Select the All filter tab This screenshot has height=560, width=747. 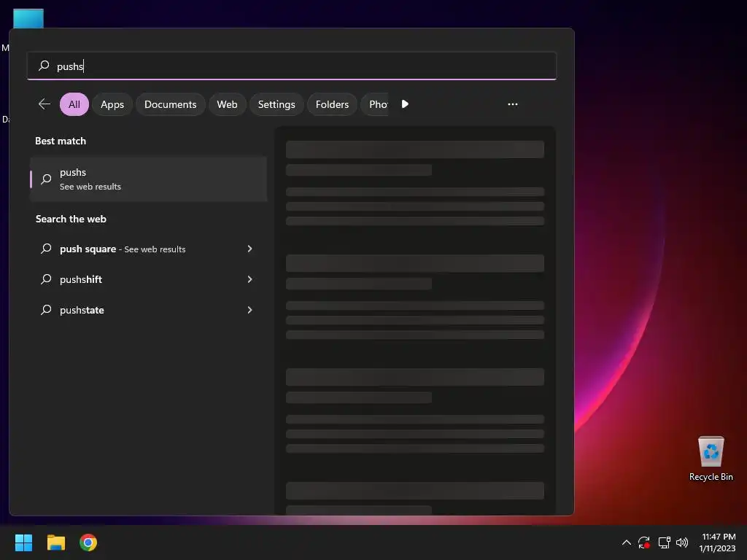pos(74,104)
